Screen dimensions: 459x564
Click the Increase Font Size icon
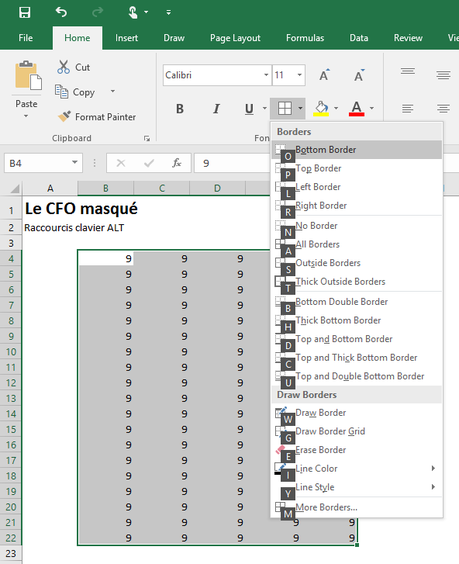(324, 75)
